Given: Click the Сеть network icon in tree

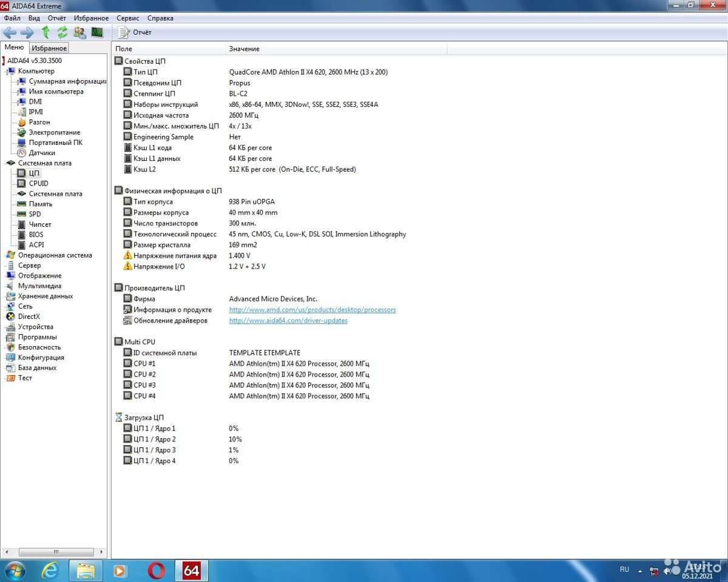Looking at the screenshot, I should [x=11, y=307].
